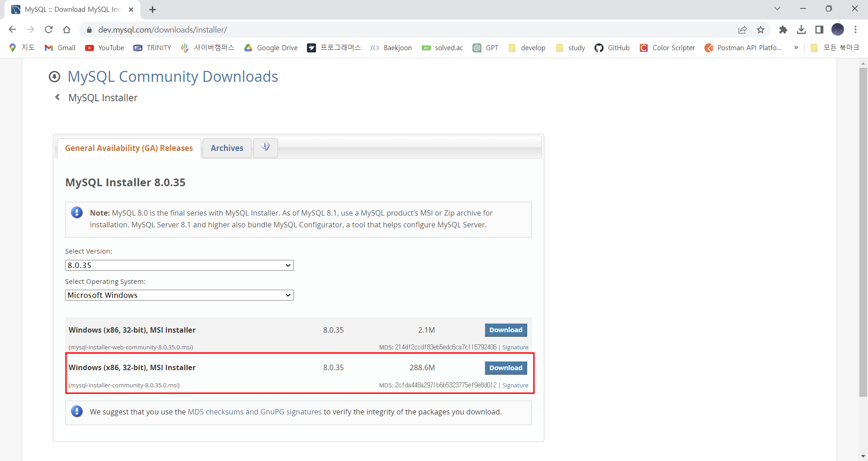Toggle the browser side panel
Screen dimensions: 868x461
(819, 30)
